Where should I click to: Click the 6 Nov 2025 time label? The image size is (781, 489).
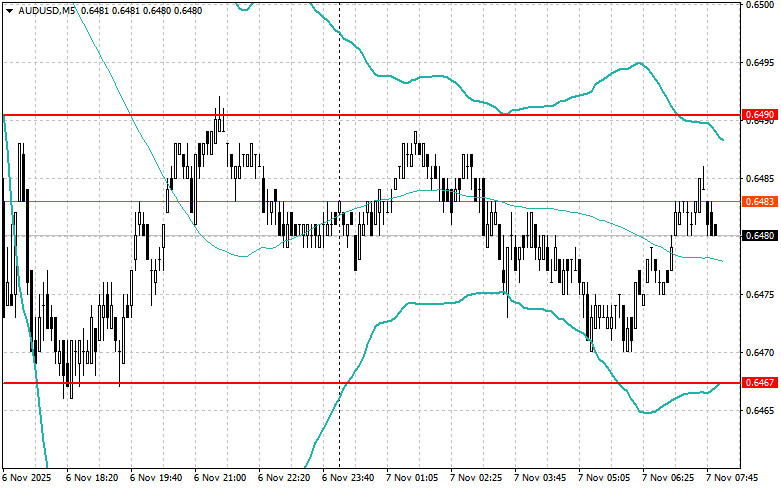[27, 478]
